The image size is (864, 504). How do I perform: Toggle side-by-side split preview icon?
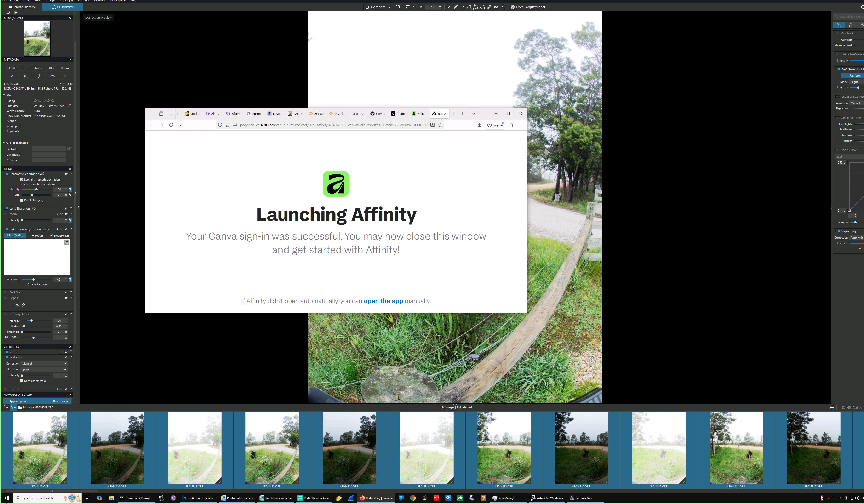click(398, 7)
